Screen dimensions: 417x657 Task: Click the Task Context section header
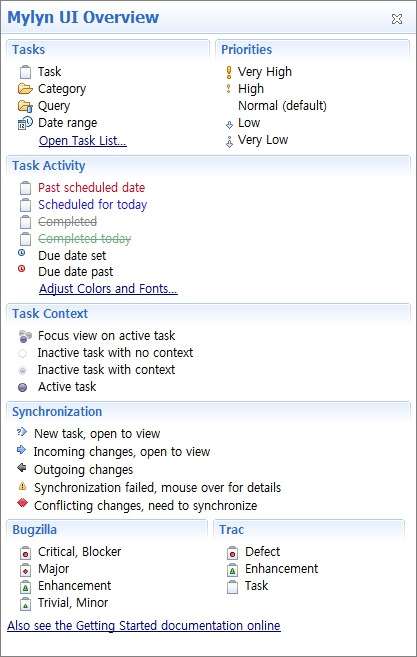pyautogui.click(x=50, y=313)
